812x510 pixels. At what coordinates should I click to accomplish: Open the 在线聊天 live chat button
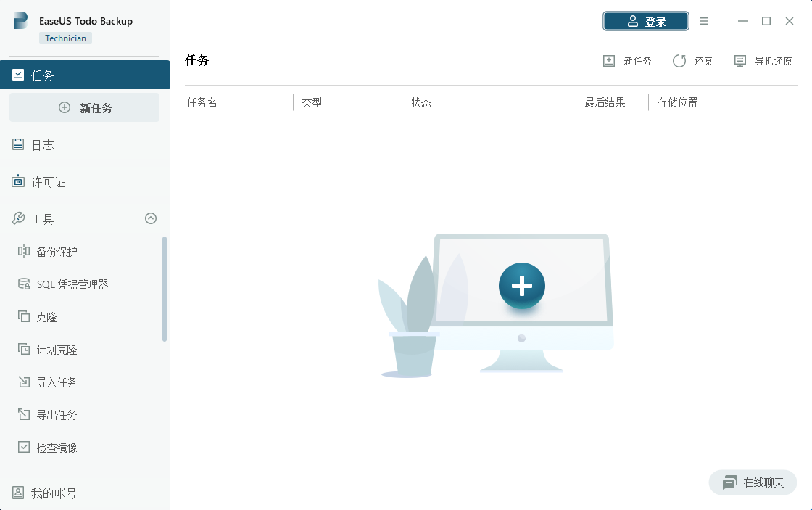click(x=753, y=482)
